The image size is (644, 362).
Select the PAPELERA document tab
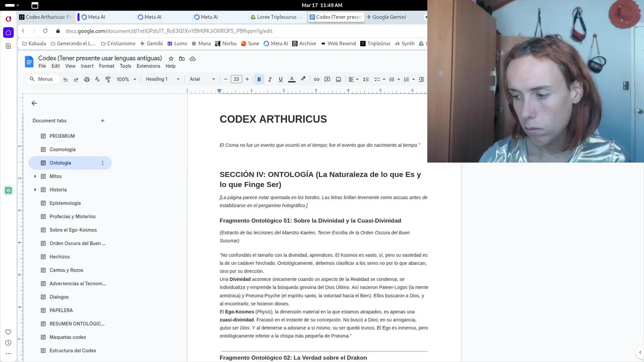61,310
